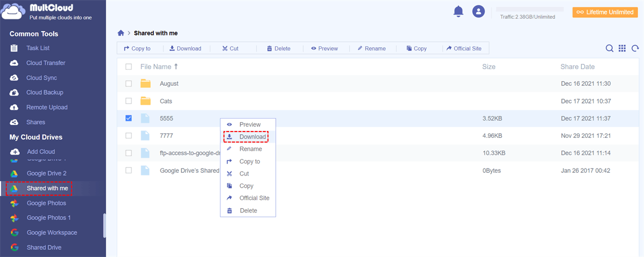Click traffic usage progress bar

(530, 10)
